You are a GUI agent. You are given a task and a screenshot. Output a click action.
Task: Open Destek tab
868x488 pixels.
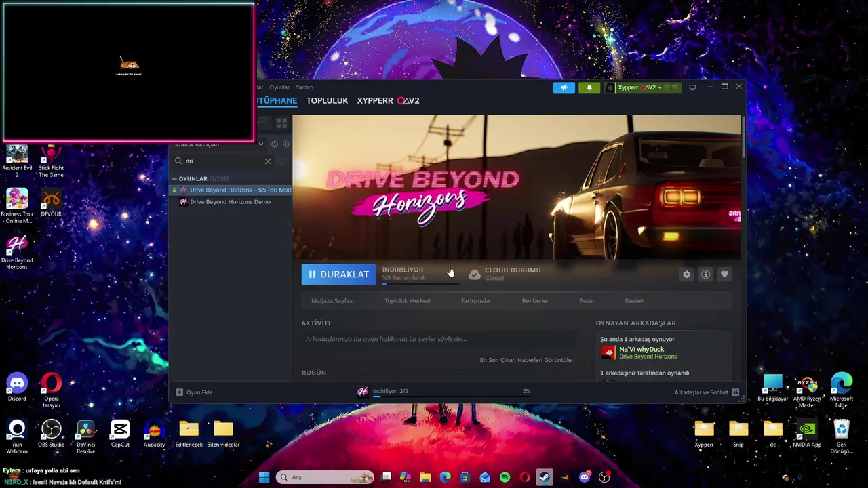point(634,301)
